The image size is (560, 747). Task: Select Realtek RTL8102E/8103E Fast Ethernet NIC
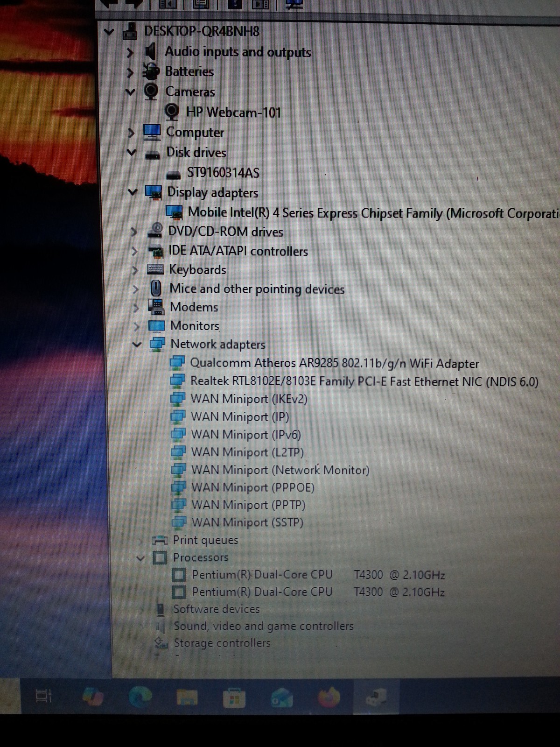point(364,381)
